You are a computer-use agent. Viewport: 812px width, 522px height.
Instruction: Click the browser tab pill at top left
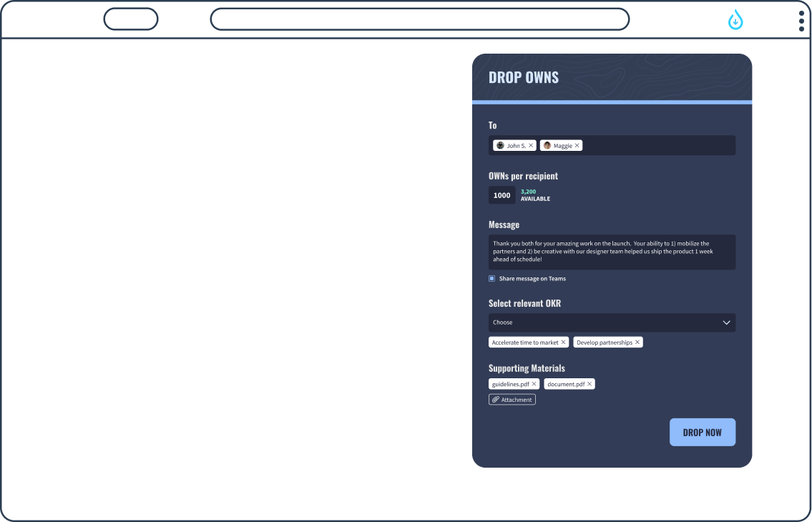131,19
